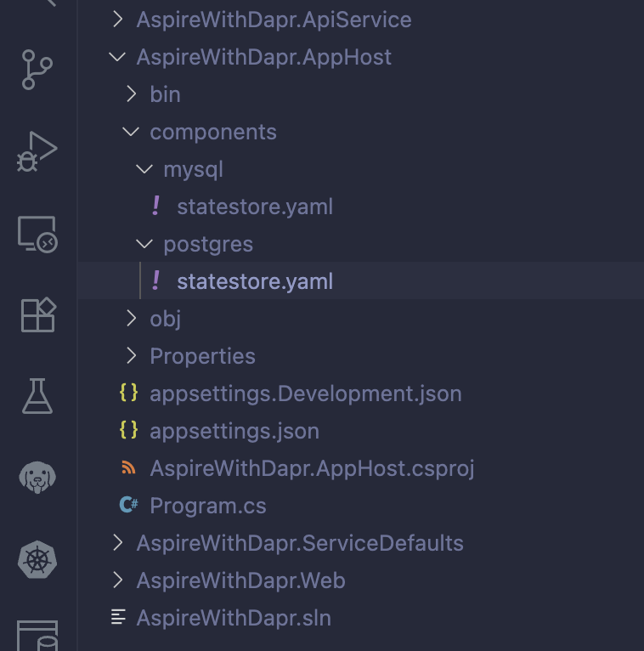Click the dog face icon in activity bar
The width and height of the screenshot is (644, 651).
pos(37,478)
